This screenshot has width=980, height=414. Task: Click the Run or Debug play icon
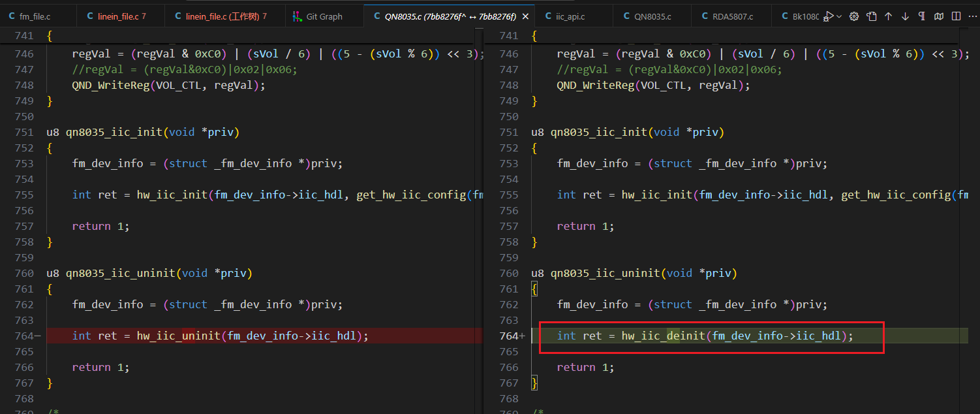[x=829, y=16]
